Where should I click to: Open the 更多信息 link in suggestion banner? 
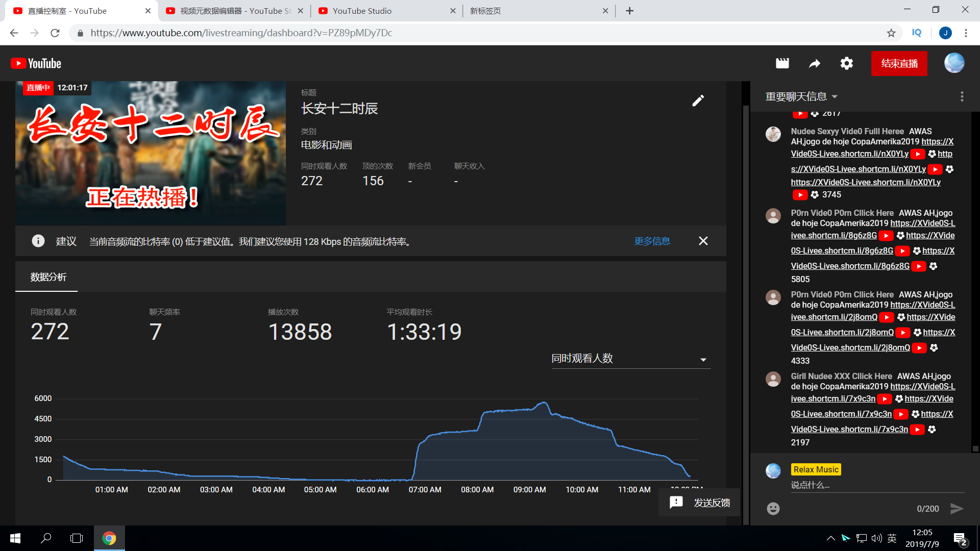click(652, 241)
